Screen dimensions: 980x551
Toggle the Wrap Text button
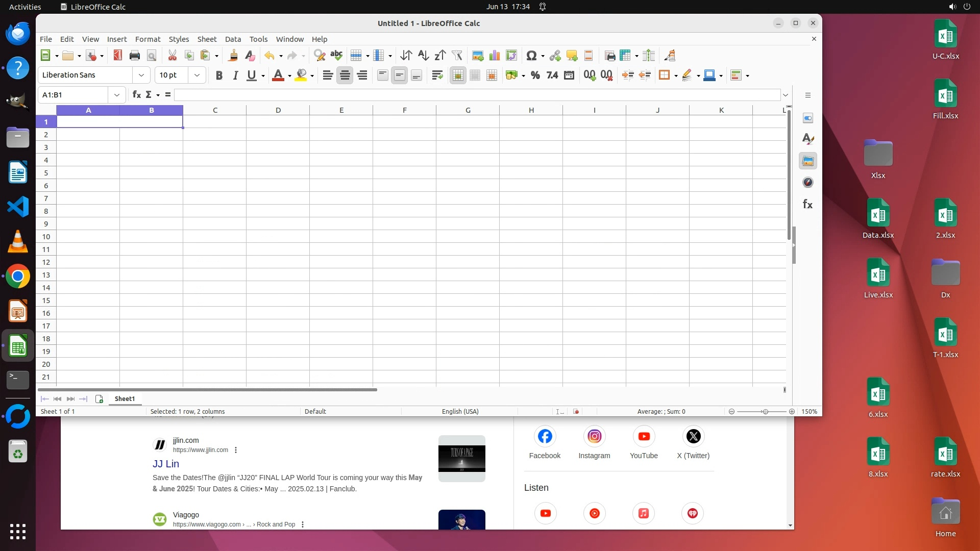pos(437,76)
